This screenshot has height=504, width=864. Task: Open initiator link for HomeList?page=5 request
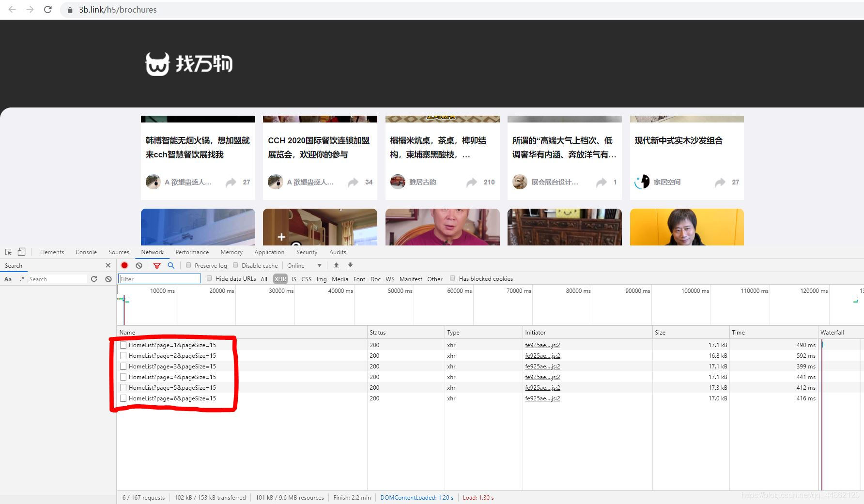(x=542, y=388)
